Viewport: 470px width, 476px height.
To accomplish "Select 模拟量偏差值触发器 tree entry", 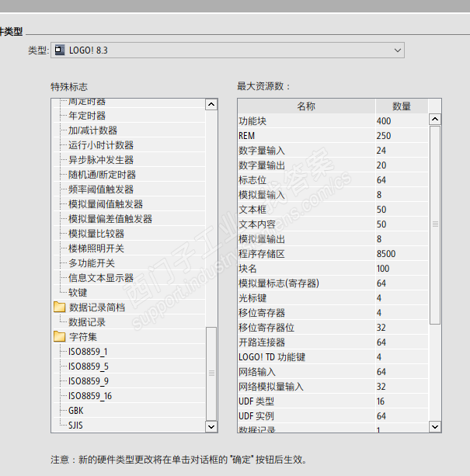I will [110, 219].
